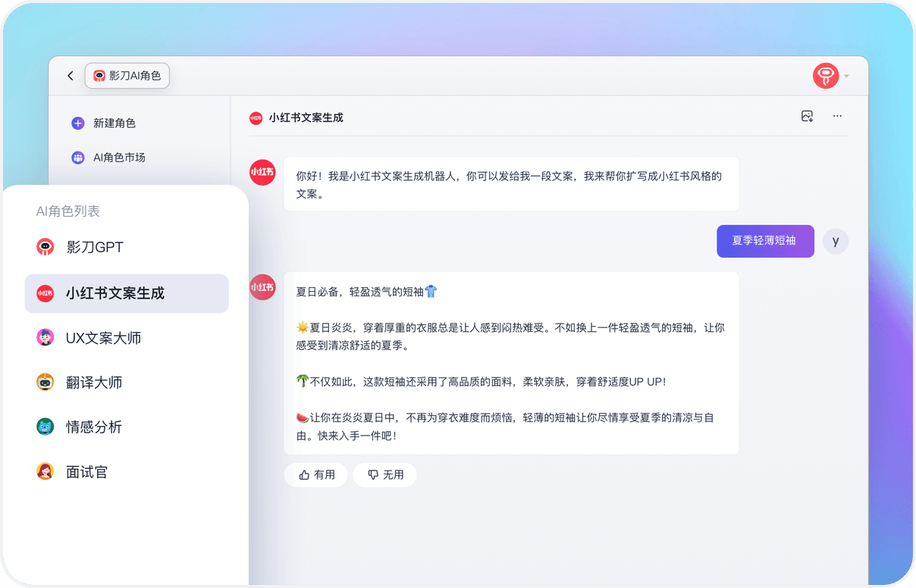Click the 小红书 avatar beside greeting message
Screen dimensions: 916x588
coord(262,173)
